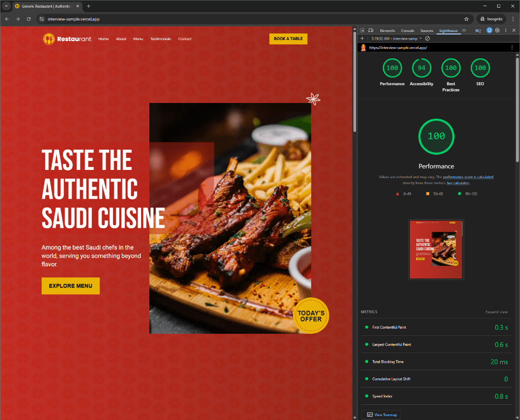520x420 pixels.
Task: Click the page screenshot thumbnail in the report
Action: [436, 249]
